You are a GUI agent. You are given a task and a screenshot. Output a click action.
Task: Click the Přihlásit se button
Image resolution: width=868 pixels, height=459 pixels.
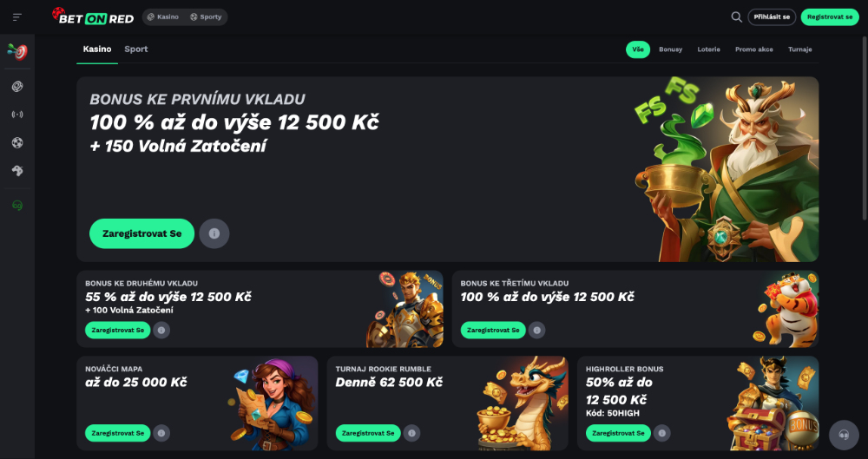tap(772, 17)
